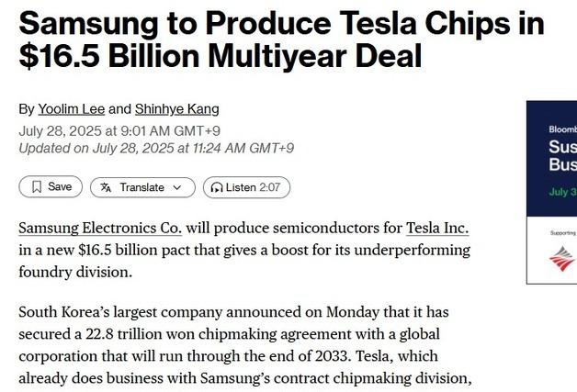
Task: Click the "foundry division" text in first paragraph
Action: pos(75,272)
